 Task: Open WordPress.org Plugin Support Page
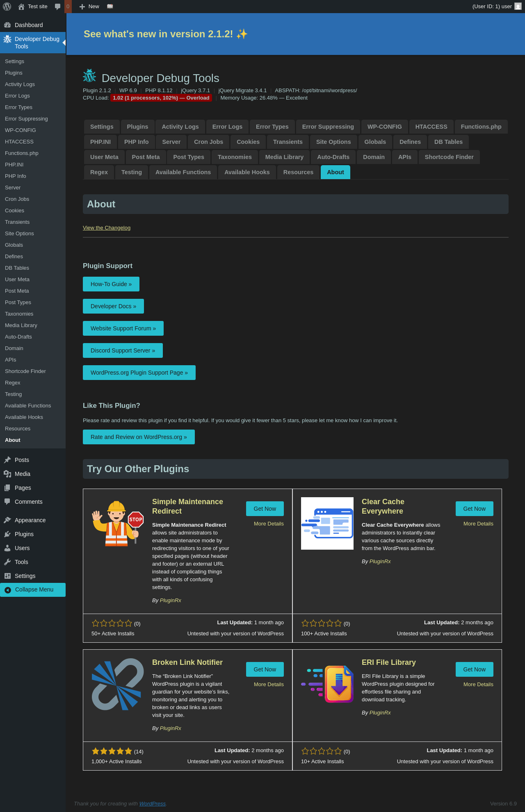[x=139, y=373]
